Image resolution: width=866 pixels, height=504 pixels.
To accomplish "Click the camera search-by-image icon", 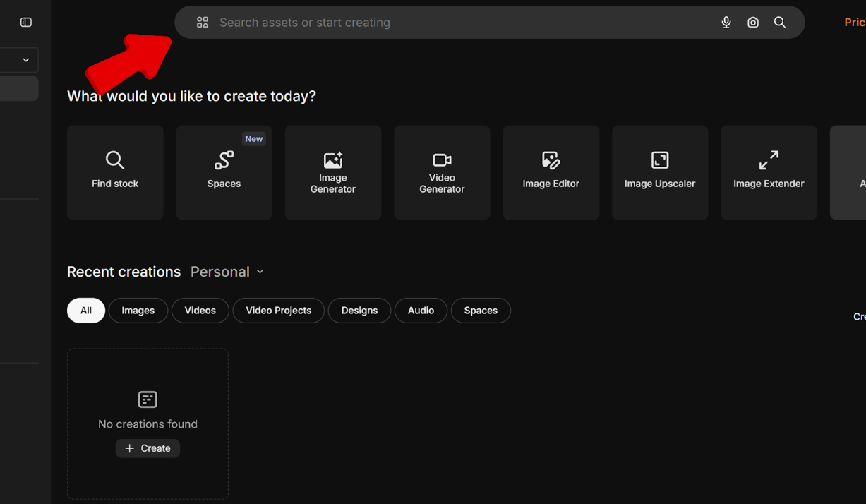I will (x=753, y=23).
